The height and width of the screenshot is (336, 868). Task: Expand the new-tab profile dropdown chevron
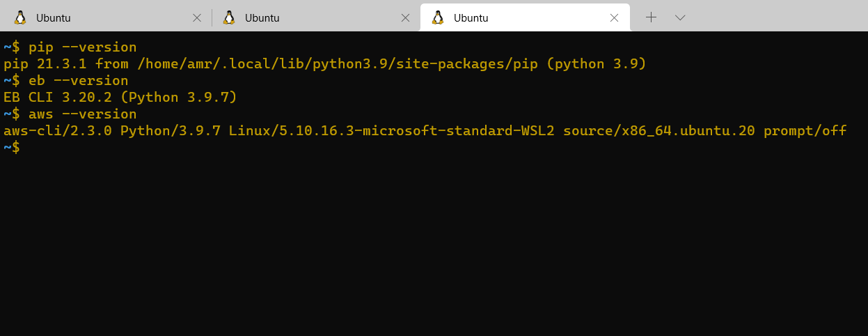(681, 17)
